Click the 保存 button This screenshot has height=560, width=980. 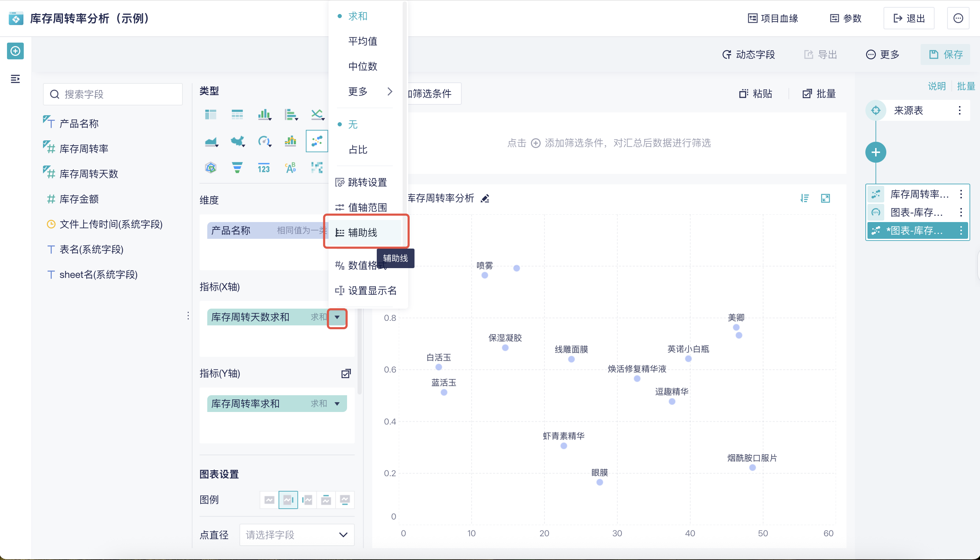945,54
